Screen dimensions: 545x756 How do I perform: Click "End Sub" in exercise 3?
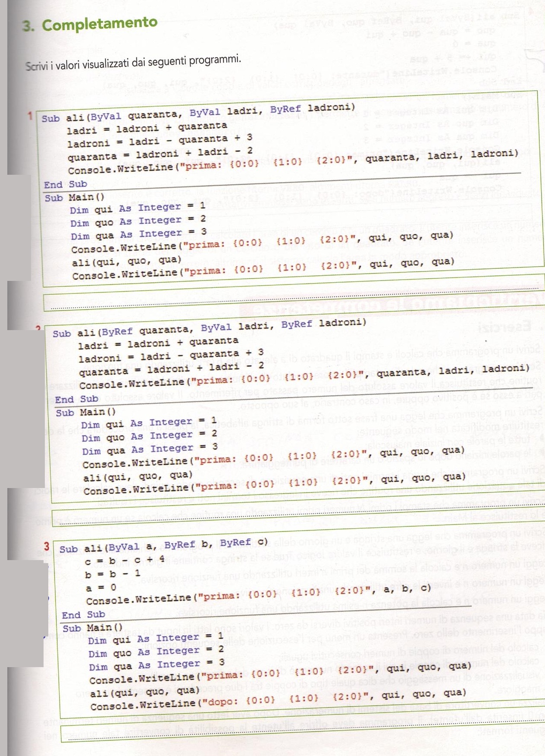[84, 614]
